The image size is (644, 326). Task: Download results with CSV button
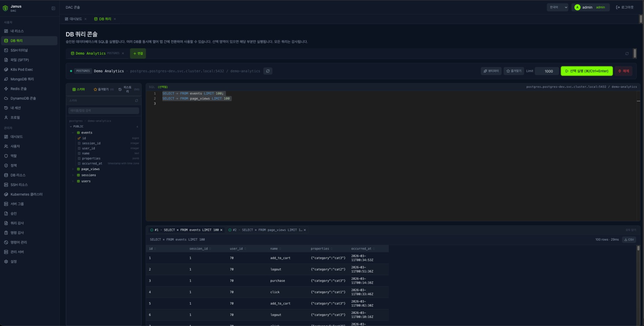(629, 240)
